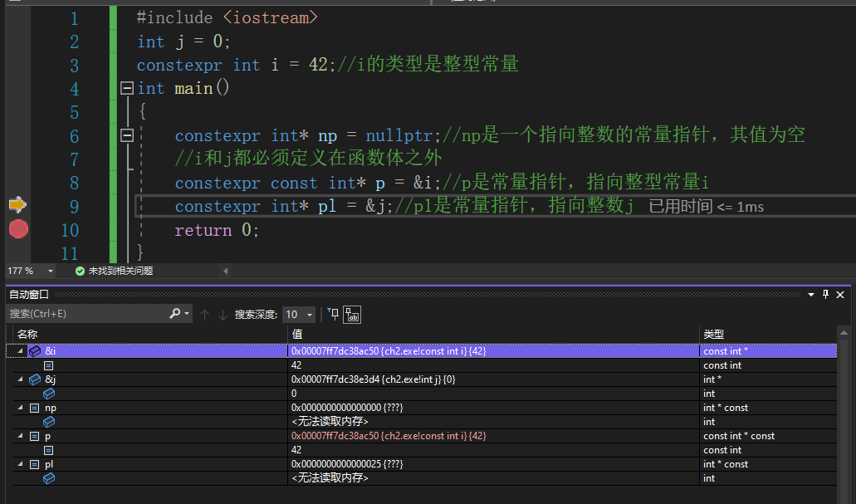The height and width of the screenshot is (504, 856).
Task: Open the search depth (搜索深度) dropdown
Action: [x=310, y=315]
